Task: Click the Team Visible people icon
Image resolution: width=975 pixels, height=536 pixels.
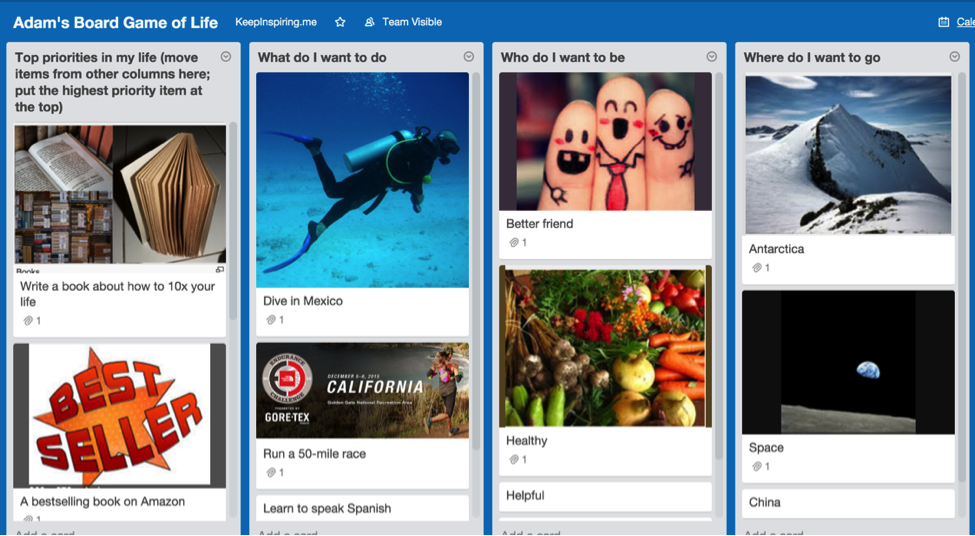Action: tap(370, 22)
